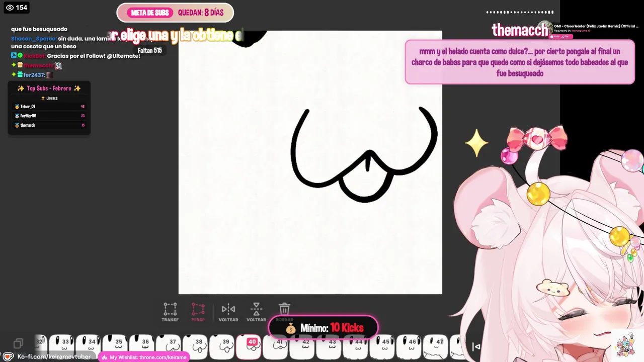Viewport: 644px width, 362px height.
Task: Click the Ko-fi heart cup icon
Action: point(8,356)
